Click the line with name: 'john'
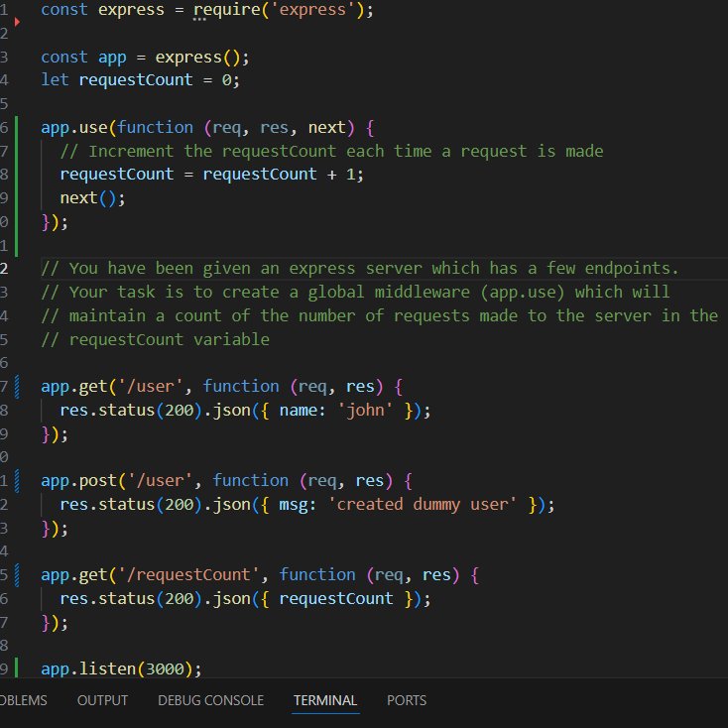The width and height of the screenshot is (728, 728). click(x=245, y=411)
